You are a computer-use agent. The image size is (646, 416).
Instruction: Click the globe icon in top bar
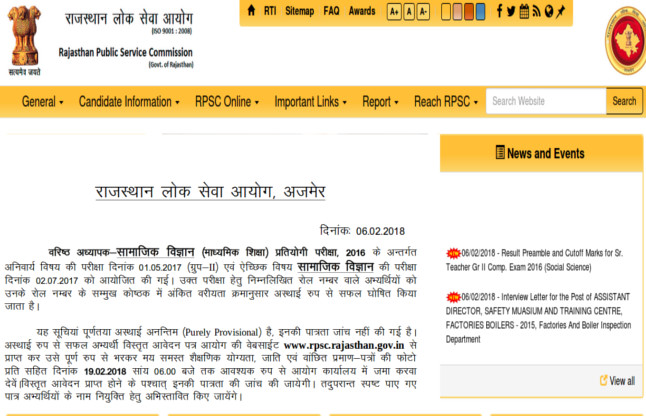[x=548, y=11]
